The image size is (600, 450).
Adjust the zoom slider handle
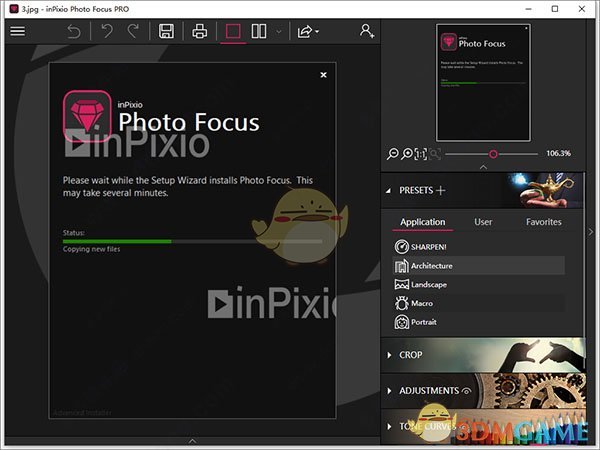(x=493, y=154)
